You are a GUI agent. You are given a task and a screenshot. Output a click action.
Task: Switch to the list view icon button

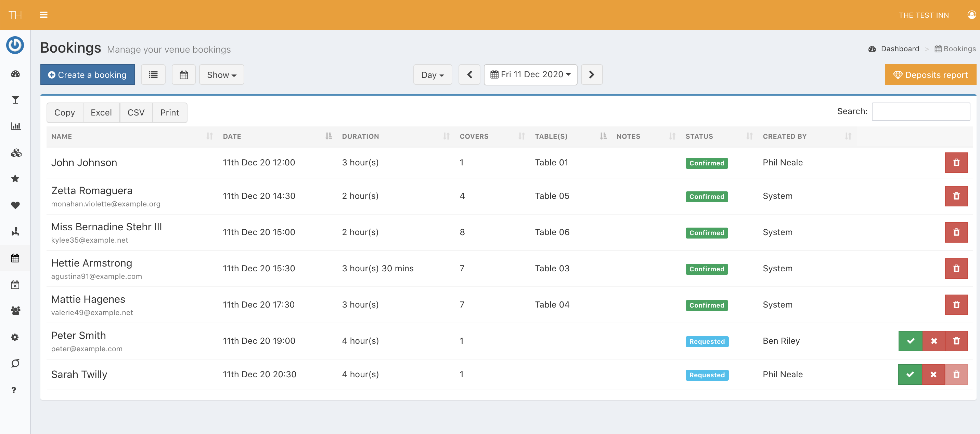[153, 75]
